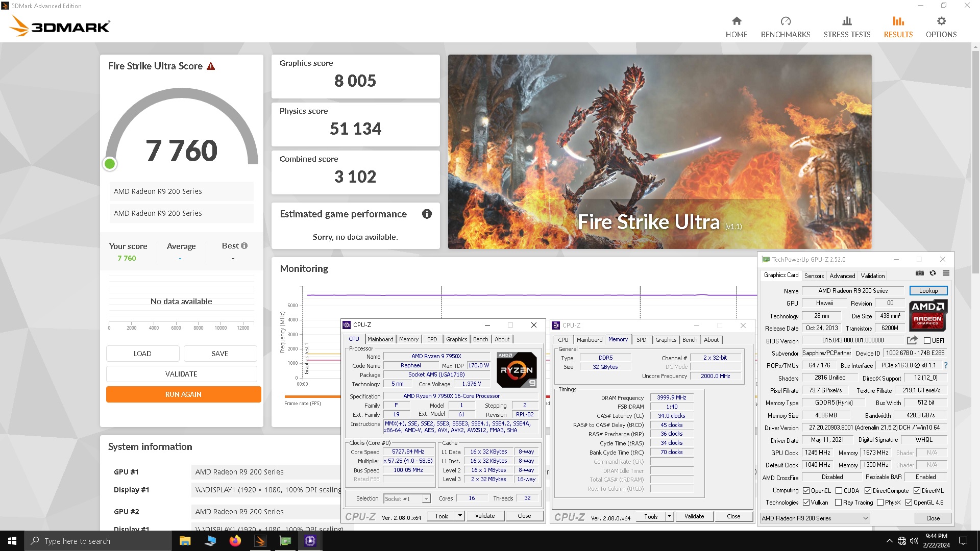Open the Benchmarks section icon

click(786, 21)
